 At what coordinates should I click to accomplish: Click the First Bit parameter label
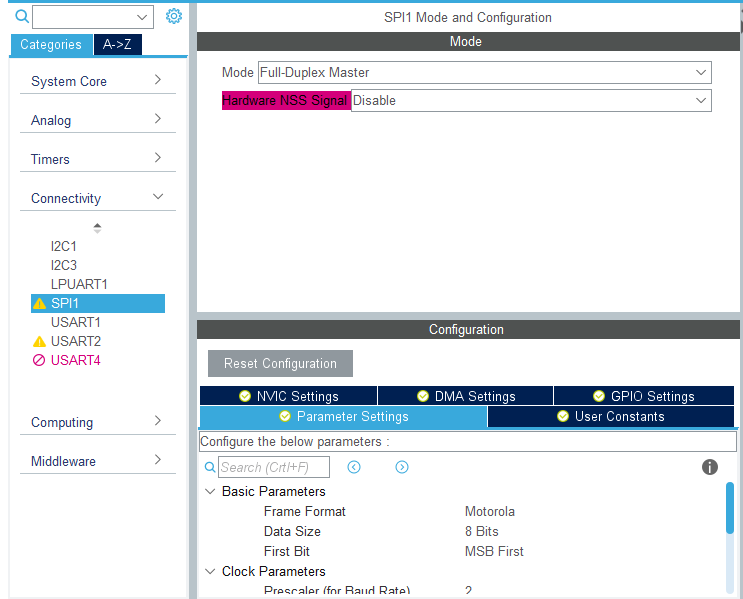pos(287,551)
